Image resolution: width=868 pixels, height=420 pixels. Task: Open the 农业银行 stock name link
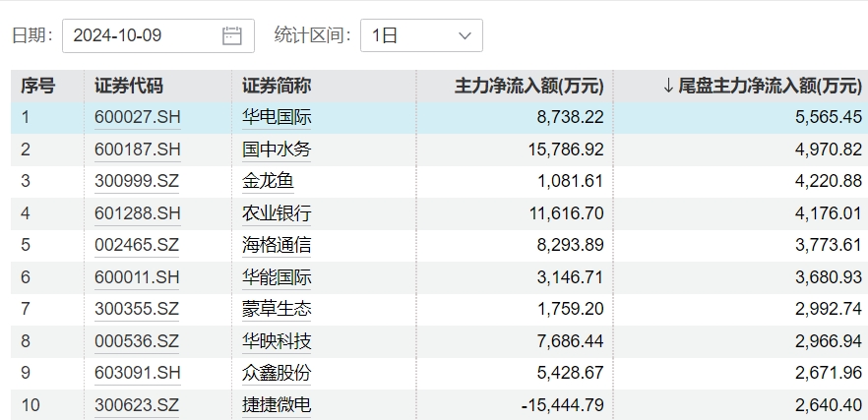(x=277, y=213)
